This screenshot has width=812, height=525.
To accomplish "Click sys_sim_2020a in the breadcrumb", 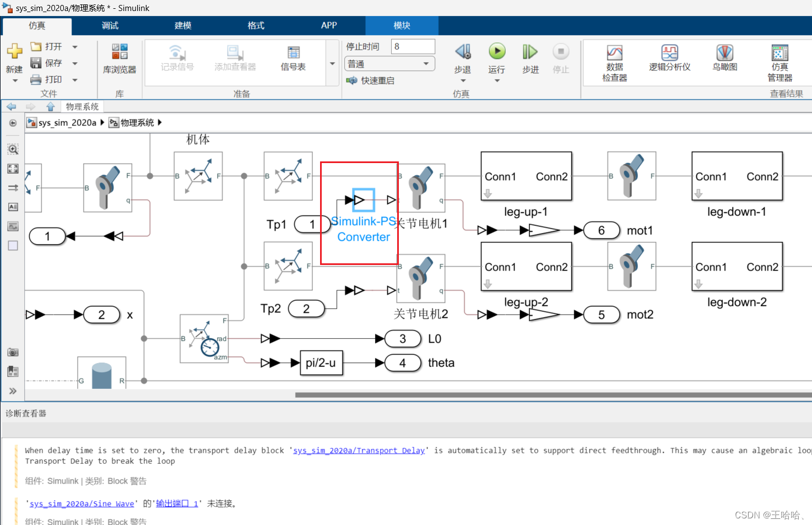I will click(68, 122).
